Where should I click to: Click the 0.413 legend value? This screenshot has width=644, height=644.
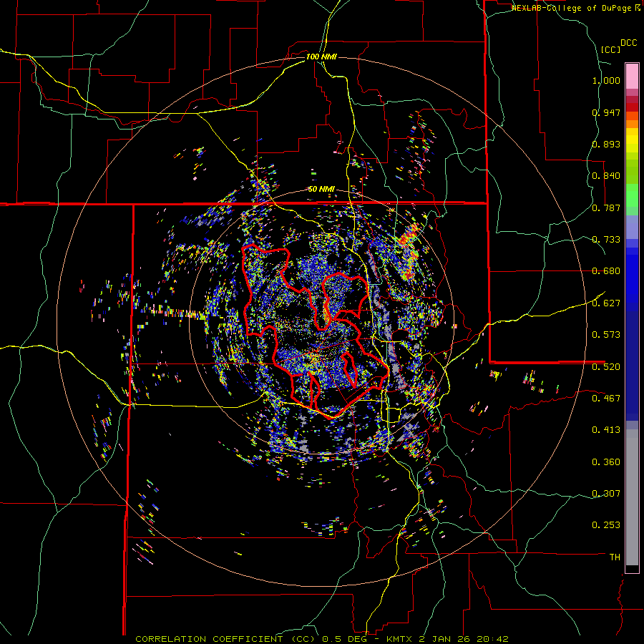click(606, 430)
